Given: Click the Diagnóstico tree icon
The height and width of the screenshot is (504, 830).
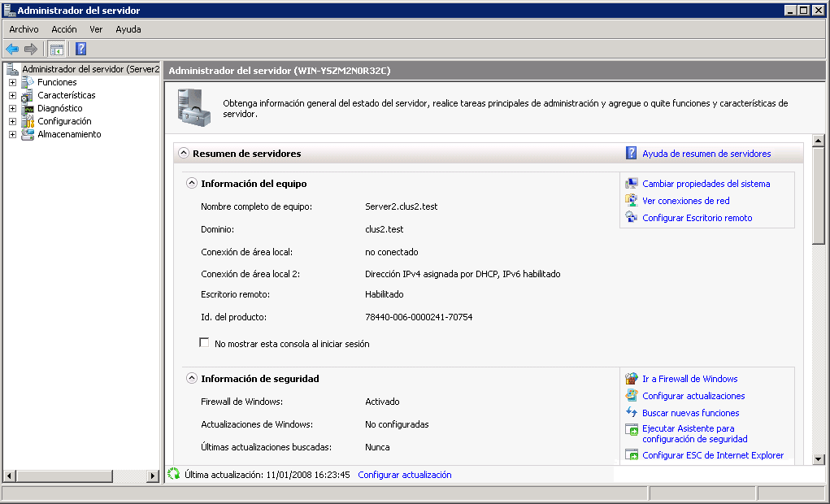Looking at the screenshot, I should click(x=28, y=108).
